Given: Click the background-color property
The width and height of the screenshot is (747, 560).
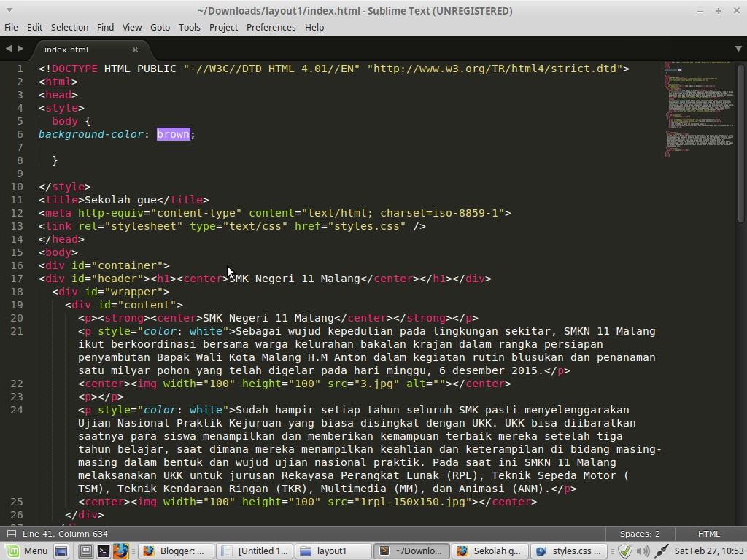Looking at the screenshot, I should (x=91, y=134).
